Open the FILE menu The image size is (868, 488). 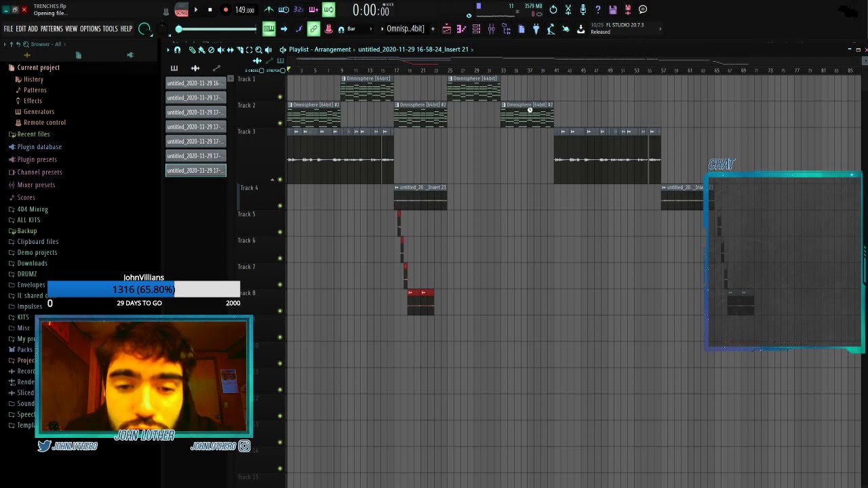(9, 29)
